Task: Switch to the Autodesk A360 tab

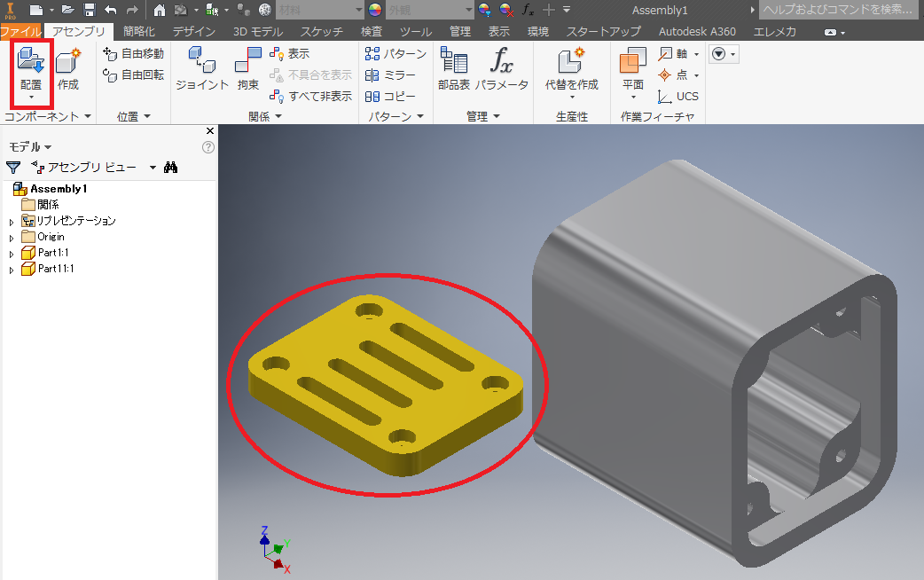Action: pyautogui.click(x=697, y=31)
